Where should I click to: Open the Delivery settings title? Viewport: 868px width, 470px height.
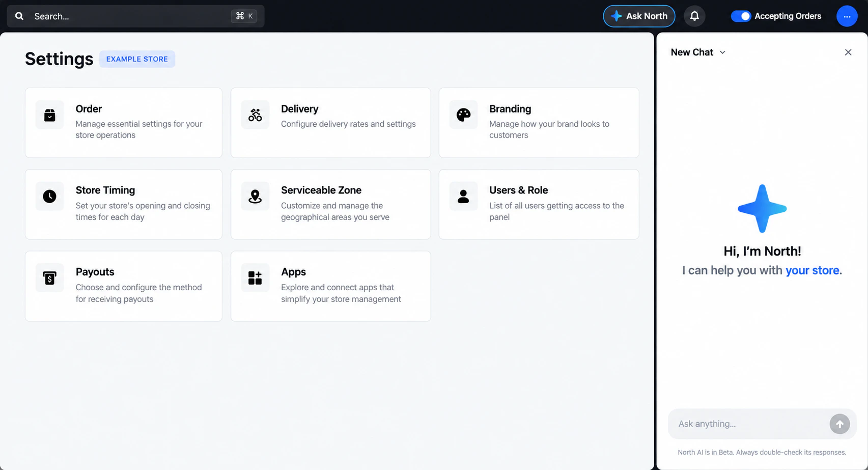299,109
